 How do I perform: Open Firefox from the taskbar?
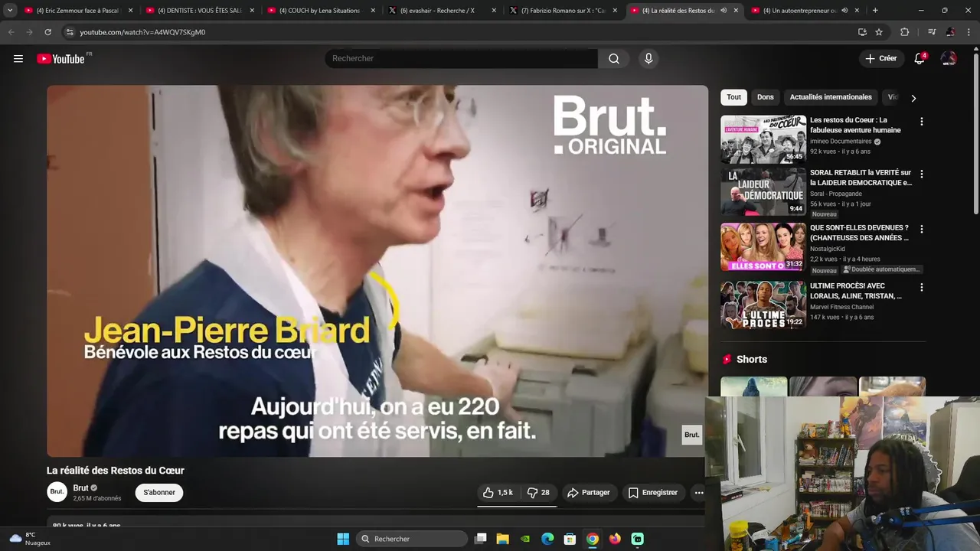[615, 539]
